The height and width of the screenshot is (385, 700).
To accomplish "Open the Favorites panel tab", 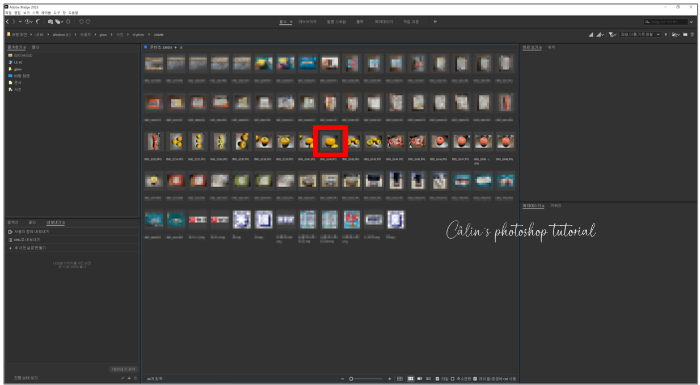I will point(17,47).
